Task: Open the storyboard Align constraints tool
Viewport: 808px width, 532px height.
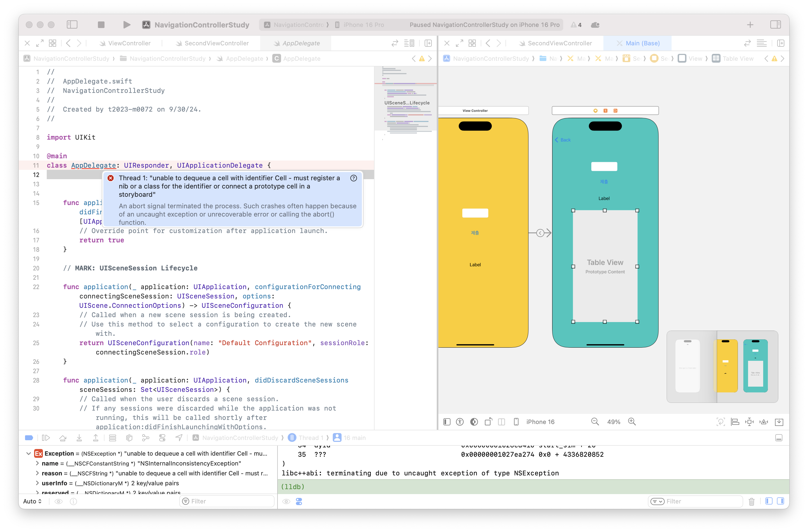Action: pyautogui.click(x=735, y=422)
